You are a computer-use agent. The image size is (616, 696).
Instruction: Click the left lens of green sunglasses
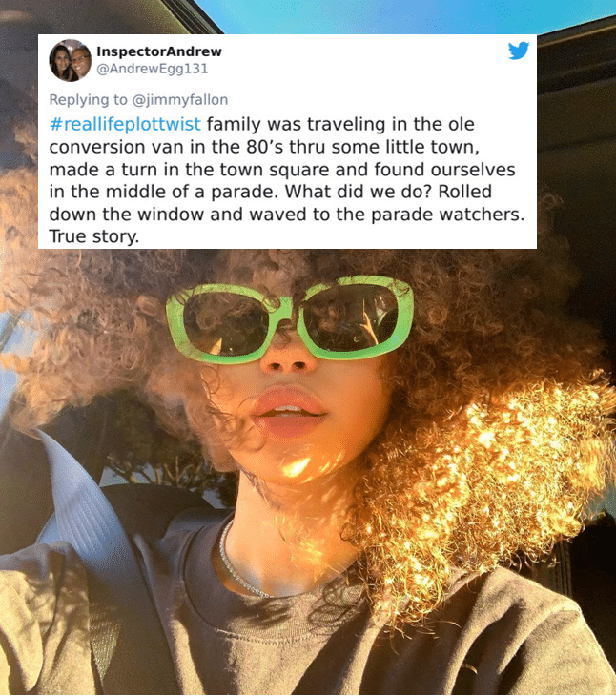226,322
